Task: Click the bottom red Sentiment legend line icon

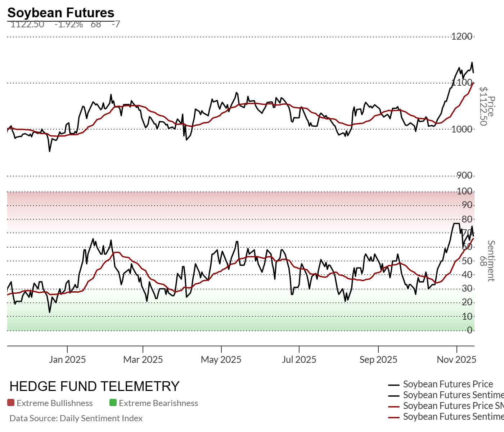Action: click(x=394, y=417)
